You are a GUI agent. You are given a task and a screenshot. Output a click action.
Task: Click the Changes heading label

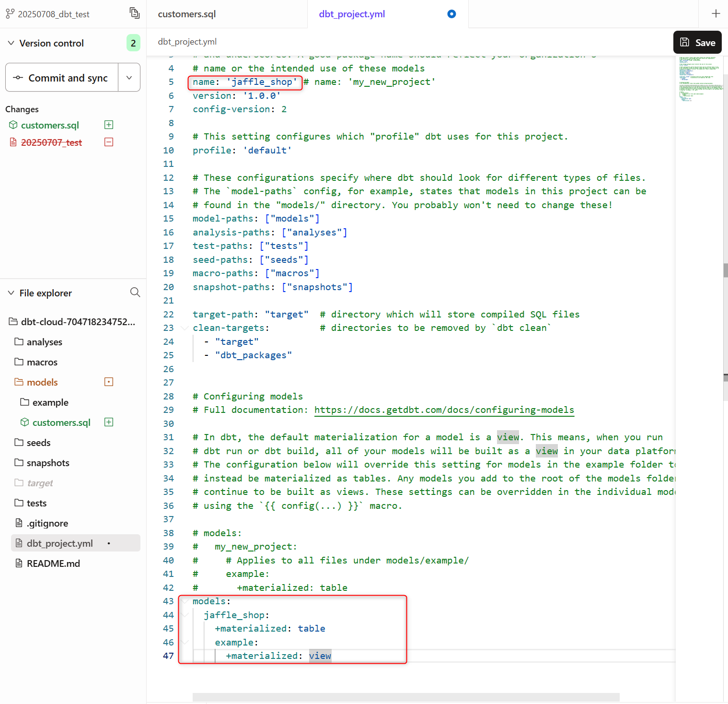click(22, 109)
